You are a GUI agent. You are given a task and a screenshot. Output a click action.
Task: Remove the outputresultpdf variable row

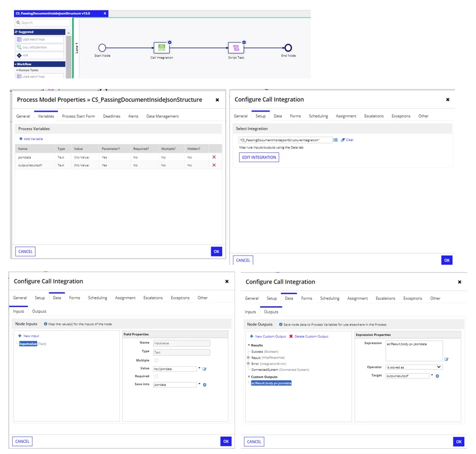pos(214,165)
